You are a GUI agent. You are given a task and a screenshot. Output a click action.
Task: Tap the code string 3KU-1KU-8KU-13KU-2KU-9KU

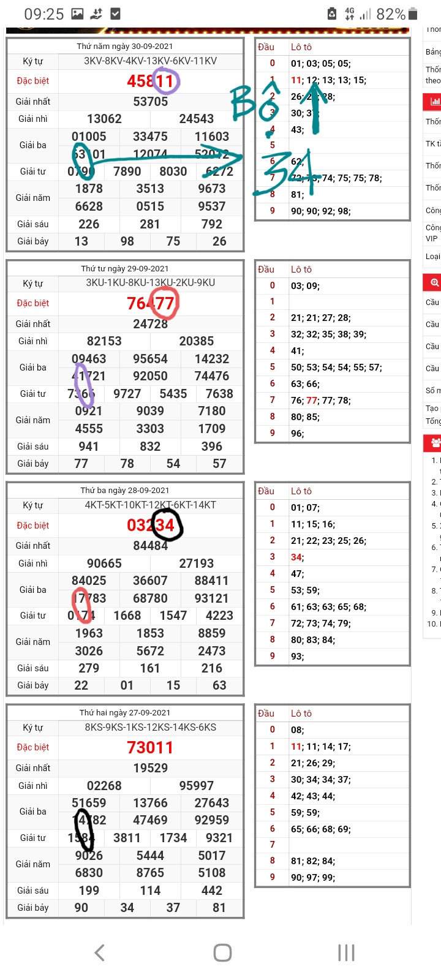[151, 282]
